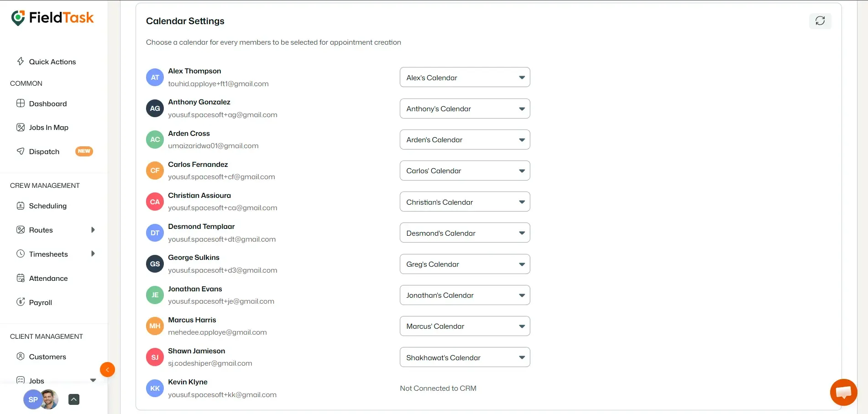Expand the Jobs submenu arrow

pos(93,380)
